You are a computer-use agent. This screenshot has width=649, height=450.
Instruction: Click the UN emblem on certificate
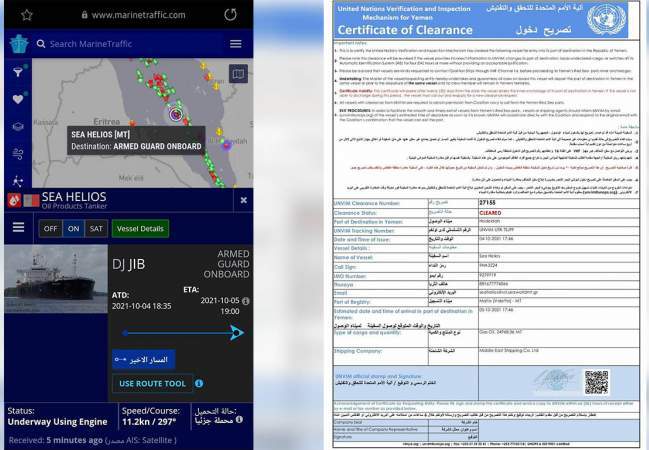point(606,19)
